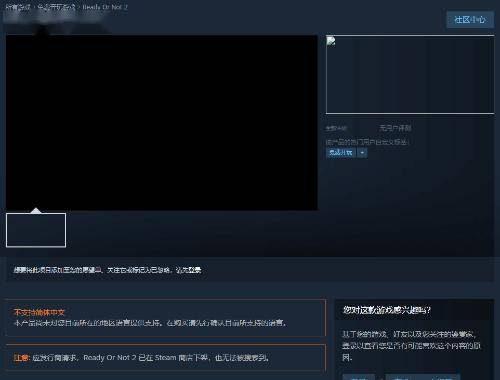Click the left button under interest panel

(359, 377)
